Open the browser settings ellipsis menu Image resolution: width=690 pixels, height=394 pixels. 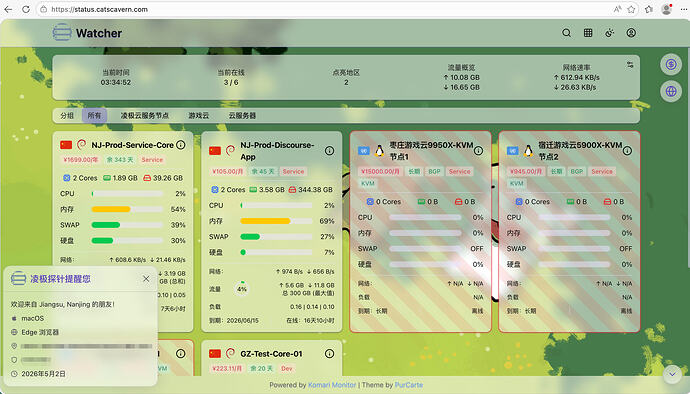click(x=683, y=9)
